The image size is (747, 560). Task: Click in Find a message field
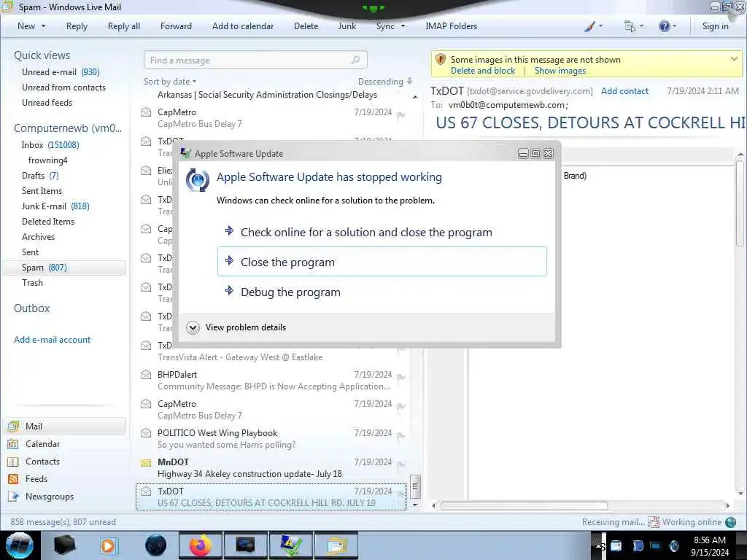tap(255, 60)
